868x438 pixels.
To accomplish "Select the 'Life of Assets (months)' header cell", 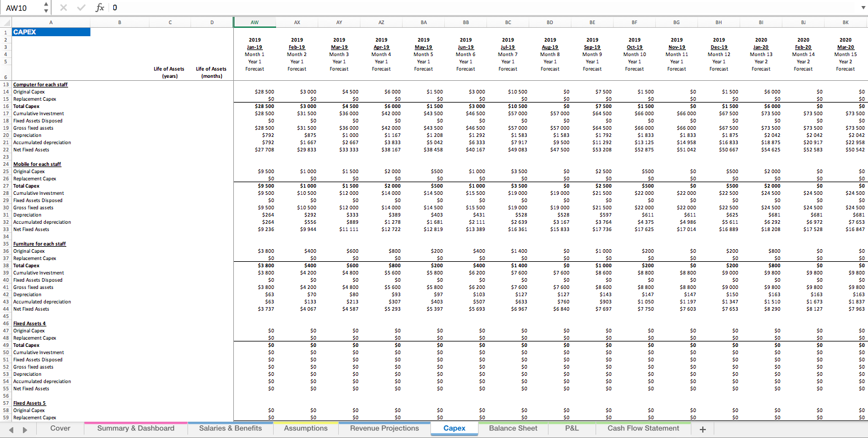I will [212, 72].
